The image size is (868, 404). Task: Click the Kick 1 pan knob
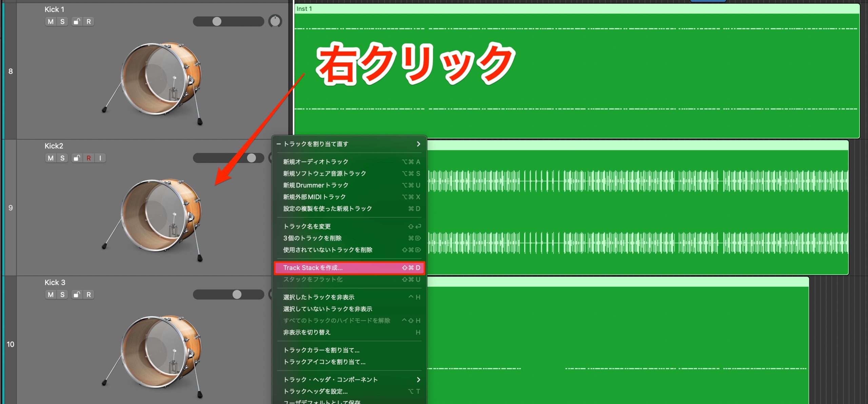pyautogui.click(x=275, y=21)
